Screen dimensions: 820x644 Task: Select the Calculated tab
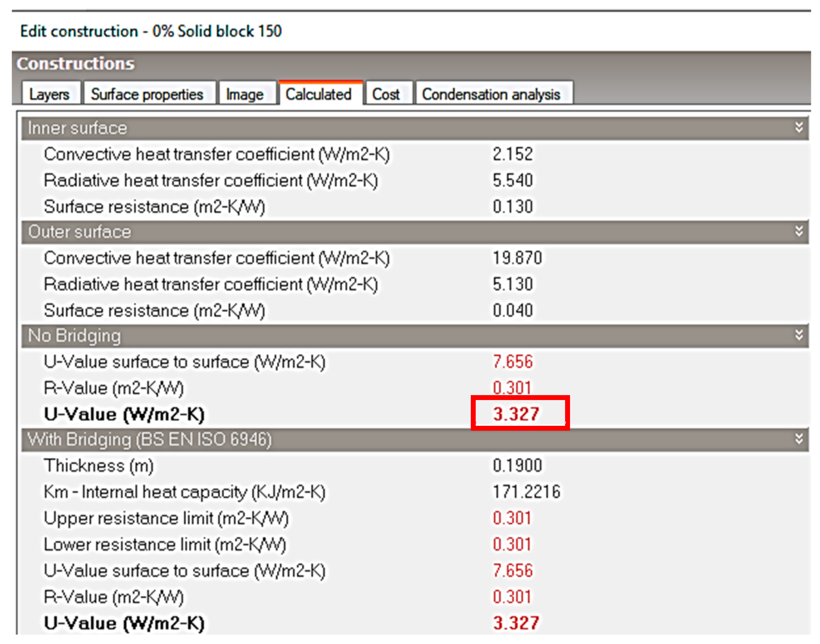click(320, 93)
